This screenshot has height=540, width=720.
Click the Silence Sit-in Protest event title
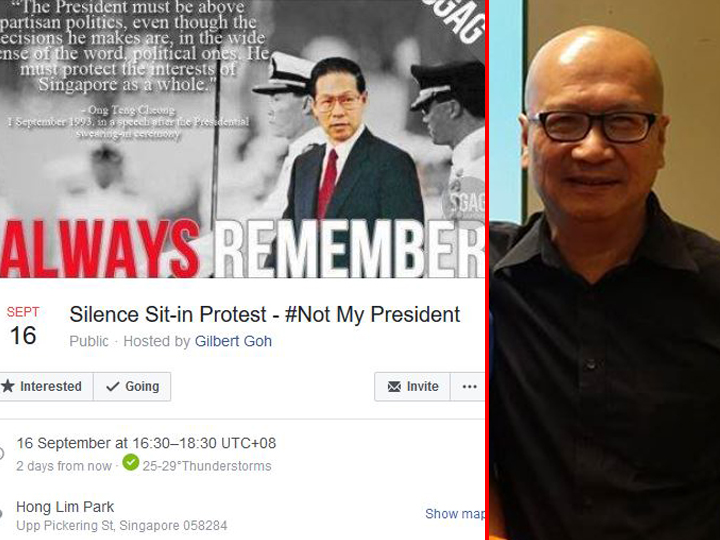pos(264,315)
